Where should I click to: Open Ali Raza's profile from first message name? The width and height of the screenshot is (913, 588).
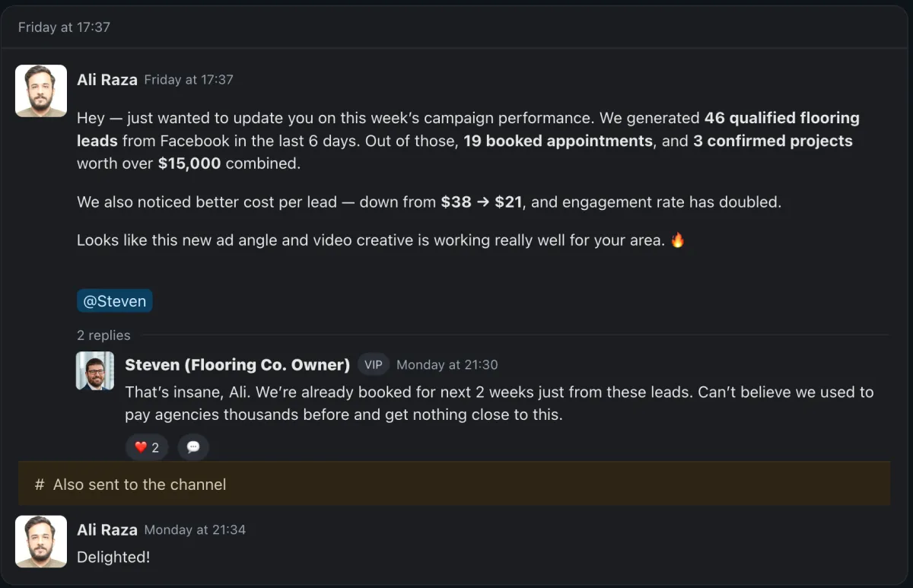coord(107,79)
